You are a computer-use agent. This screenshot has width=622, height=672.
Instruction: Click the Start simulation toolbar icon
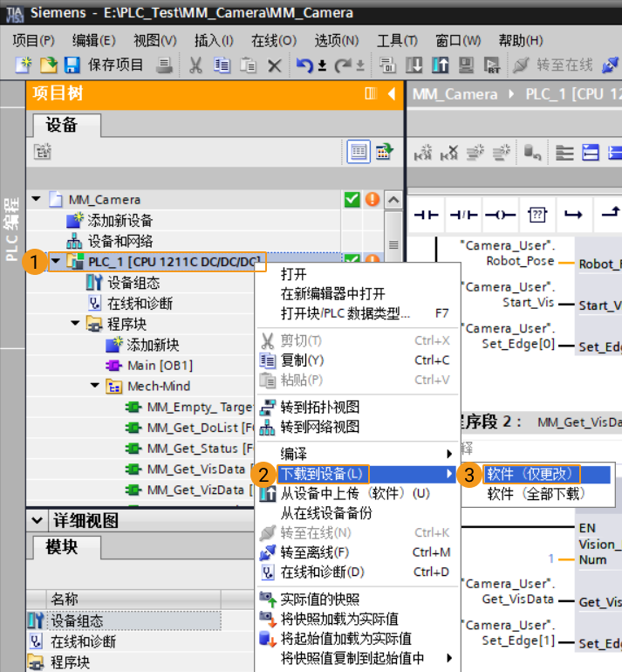tap(466, 65)
